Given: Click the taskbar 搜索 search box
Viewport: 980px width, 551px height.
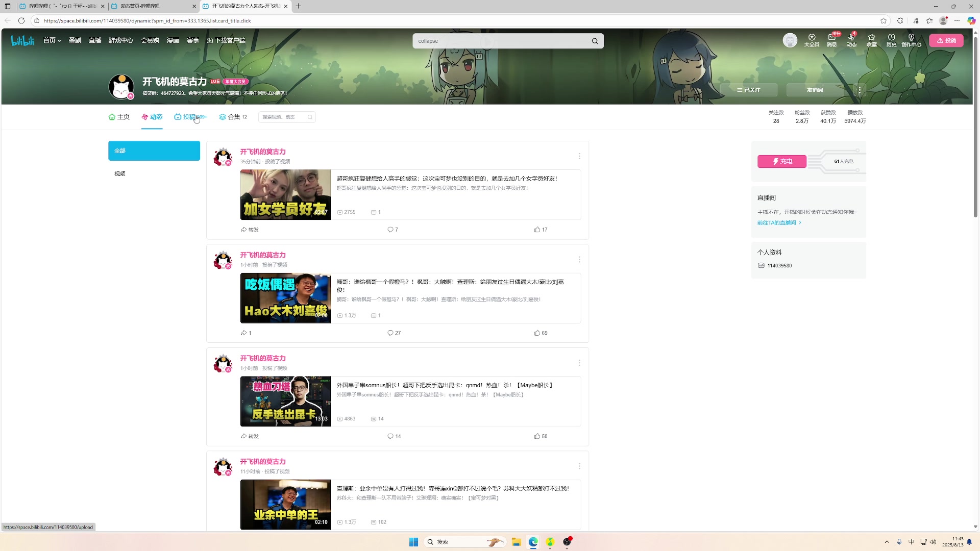Looking at the screenshot, I should click(464, 542).
